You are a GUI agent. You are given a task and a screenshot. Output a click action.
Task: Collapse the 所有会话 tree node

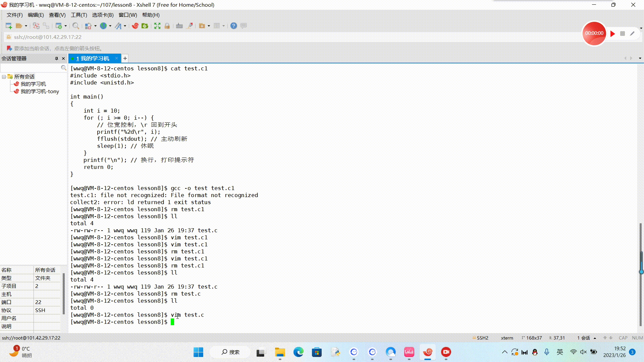tap(4, 77)
